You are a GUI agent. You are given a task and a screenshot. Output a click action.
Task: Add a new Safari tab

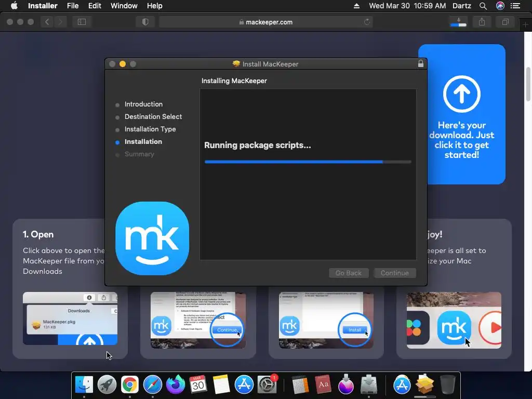pos(525,25)
